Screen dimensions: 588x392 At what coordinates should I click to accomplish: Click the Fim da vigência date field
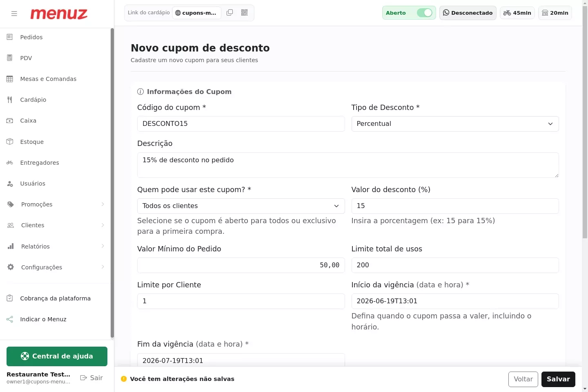coord(241,360)
